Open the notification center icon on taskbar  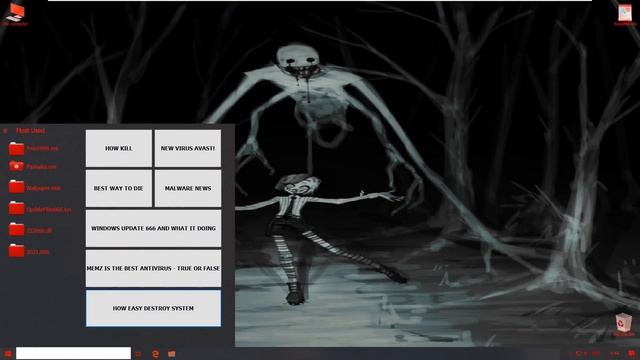(x=632, y=353)
